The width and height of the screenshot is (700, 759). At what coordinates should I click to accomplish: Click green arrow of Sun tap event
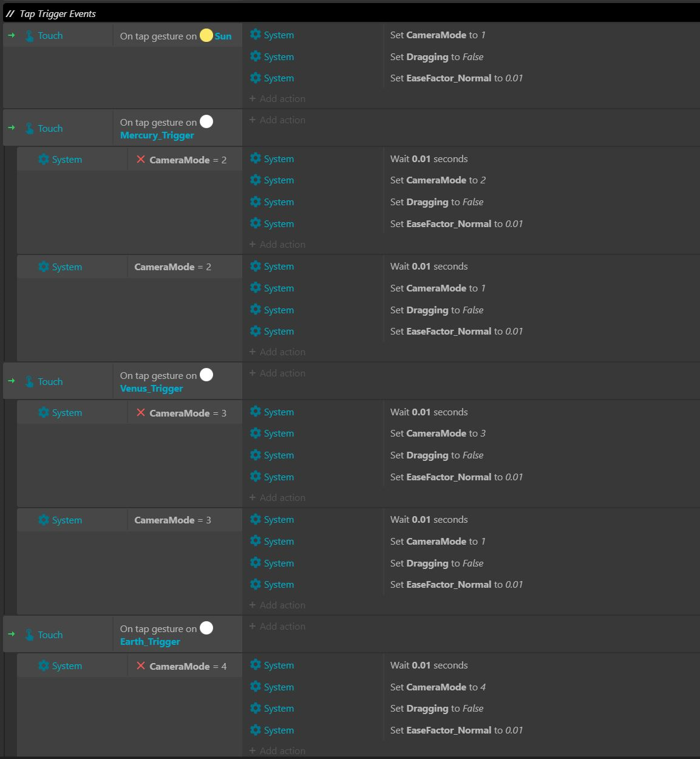12,35
